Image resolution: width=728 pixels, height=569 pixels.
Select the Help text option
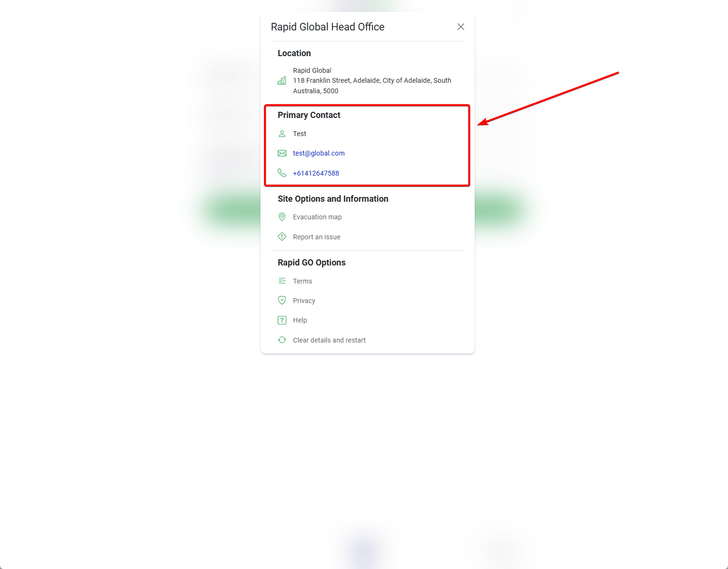(x=299, y=320)
